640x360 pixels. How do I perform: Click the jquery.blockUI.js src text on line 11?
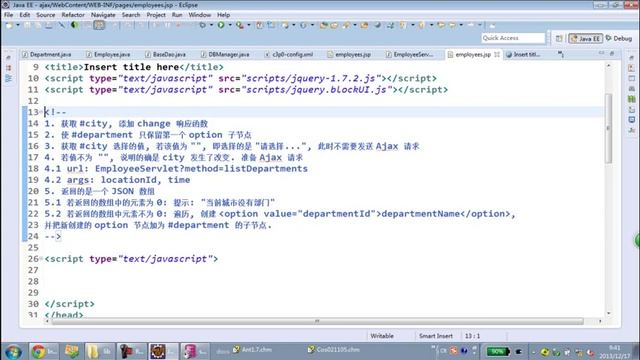pyautogui.click(x=316, y=89)
